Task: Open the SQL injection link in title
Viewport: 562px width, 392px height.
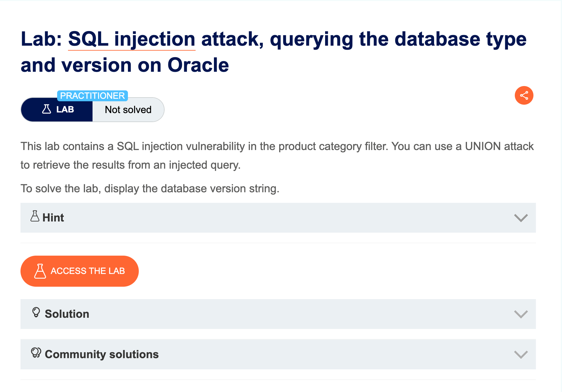Action: 132,39
